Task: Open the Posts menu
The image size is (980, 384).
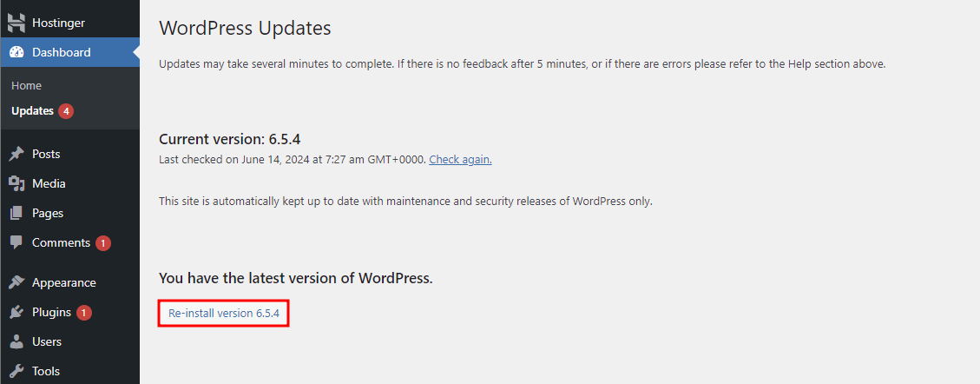Action: click(46, 154)
